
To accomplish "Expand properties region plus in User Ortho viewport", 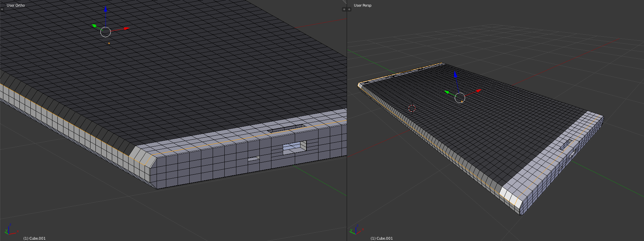I will [344, 9].
